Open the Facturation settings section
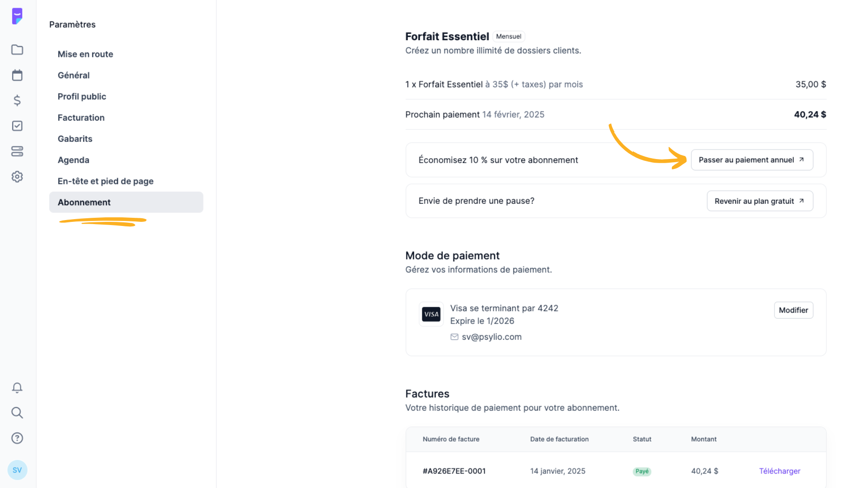Image resolution: width=868 pixels, height=488 pixels. (x=81, y=117)
